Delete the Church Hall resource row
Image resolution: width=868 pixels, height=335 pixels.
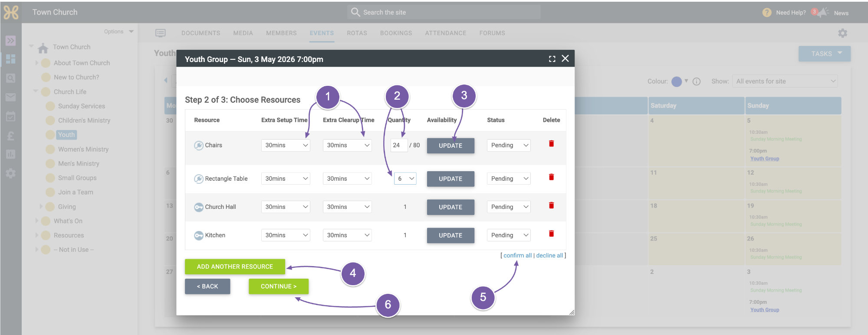click(551, 205)
